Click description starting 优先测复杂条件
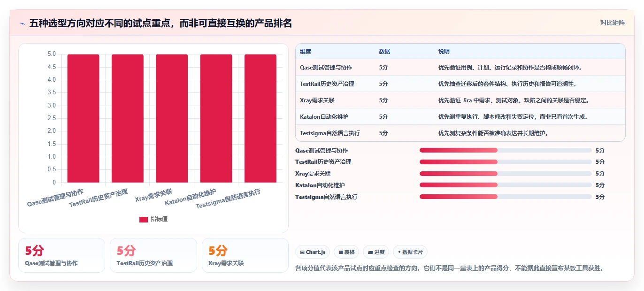The width and height of the screenshot is (644, 291). point(493,133)
